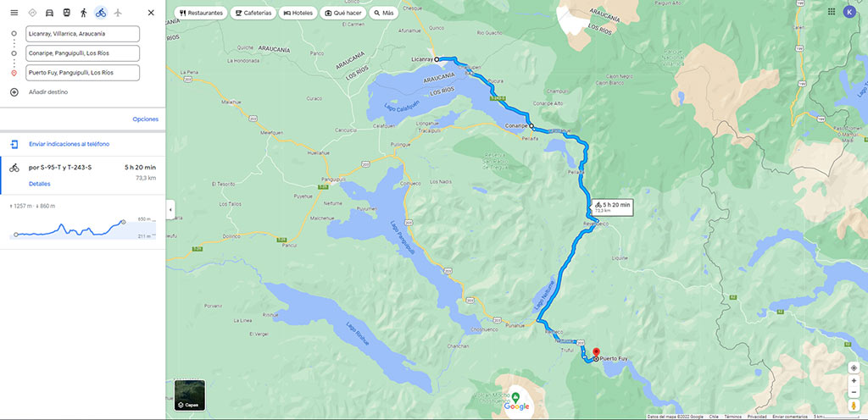Expand Más search categories
Screen dimensions: 868x420
click(384, 13)
